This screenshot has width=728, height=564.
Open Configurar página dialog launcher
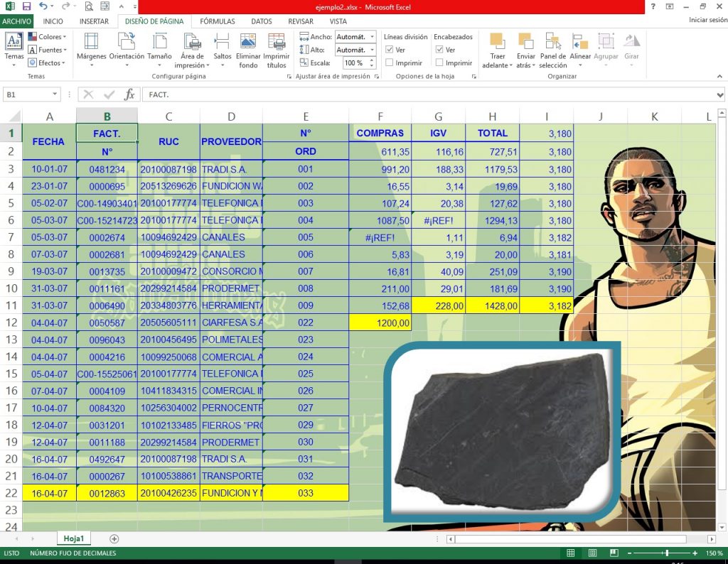[x=289, y=77]
